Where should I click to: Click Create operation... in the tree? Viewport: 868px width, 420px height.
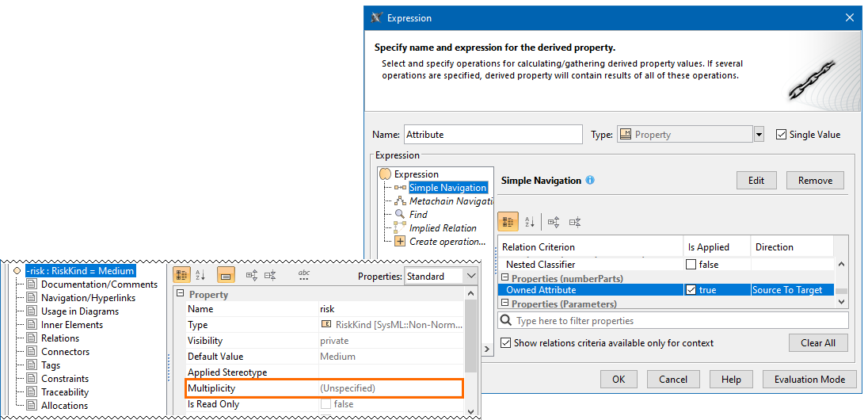point(447,242)
